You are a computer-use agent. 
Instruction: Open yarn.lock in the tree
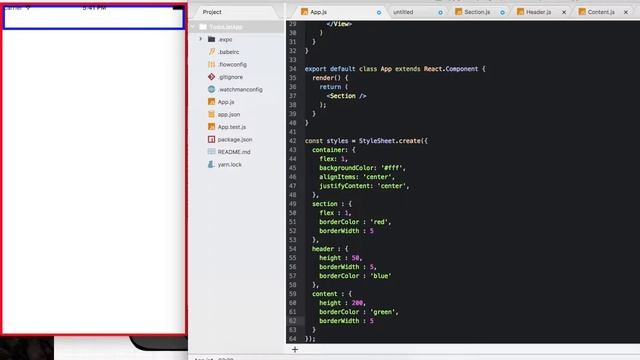229,164
